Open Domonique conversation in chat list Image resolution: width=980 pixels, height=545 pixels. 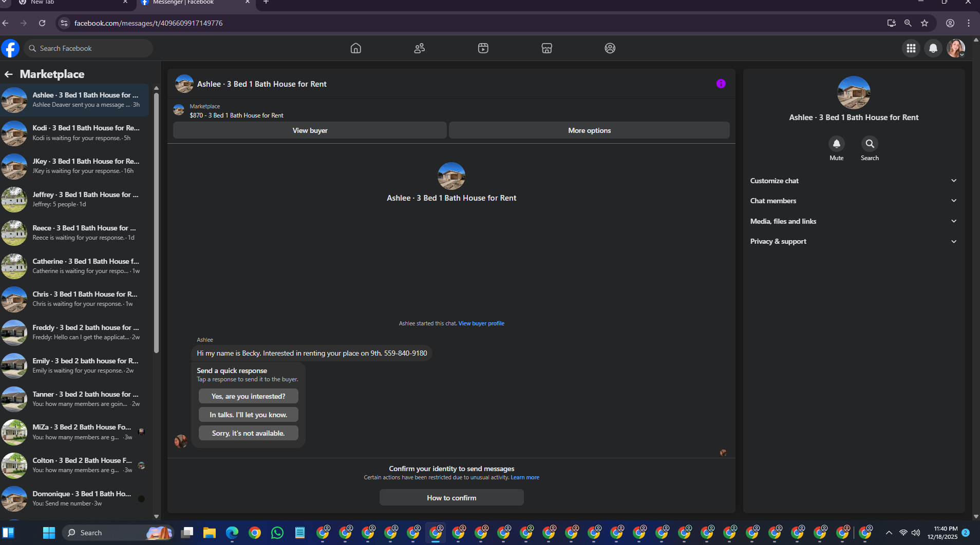[75, 498]
